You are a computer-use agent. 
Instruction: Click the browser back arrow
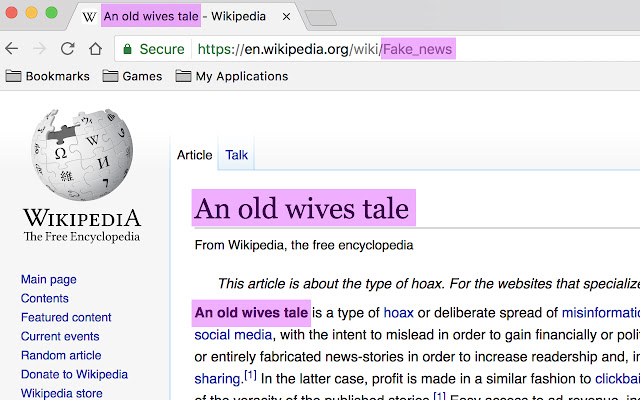(x=12, y=49)
